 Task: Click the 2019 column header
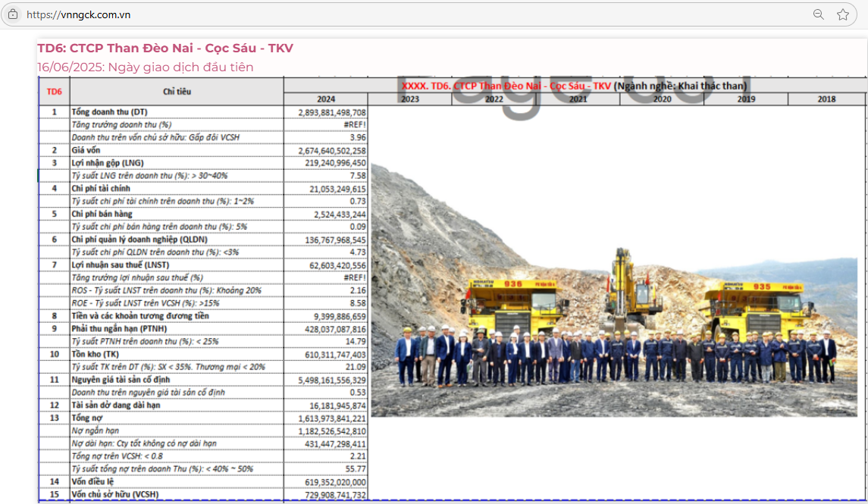tap(746, 99)
